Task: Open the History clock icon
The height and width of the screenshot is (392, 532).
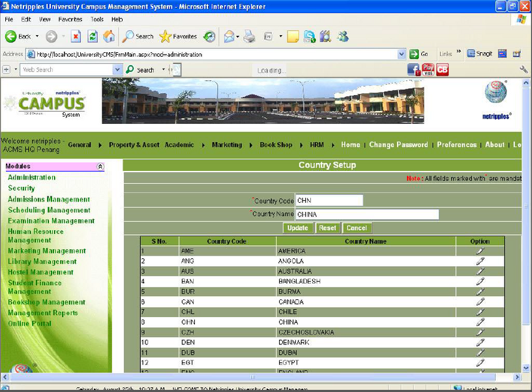Action: point(209,37)
